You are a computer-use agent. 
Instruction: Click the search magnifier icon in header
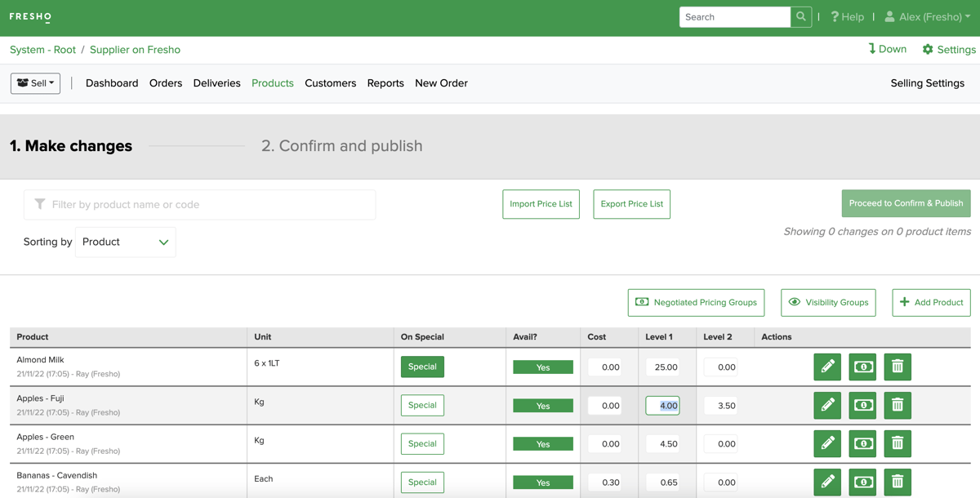coord(801,17)
